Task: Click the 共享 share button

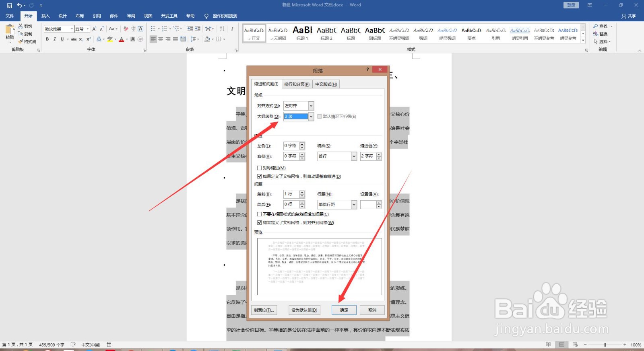Action: [629, 16]
